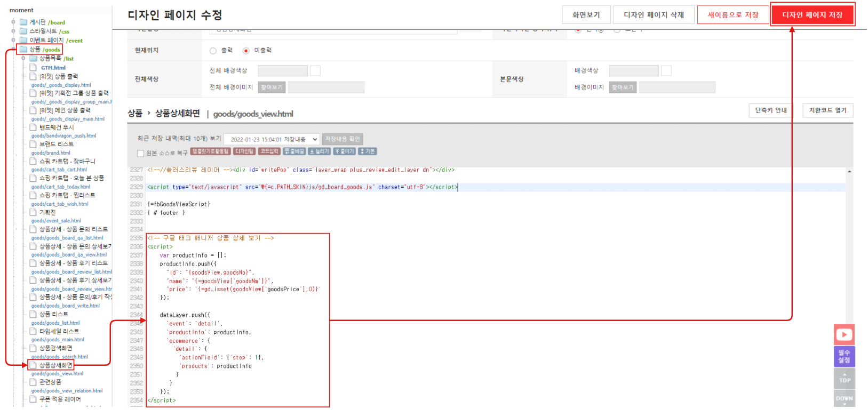The height and width of the screenshot is (417, 868).
Task: Click file icon for 타임세일 리스트
Action: point(33,331)
